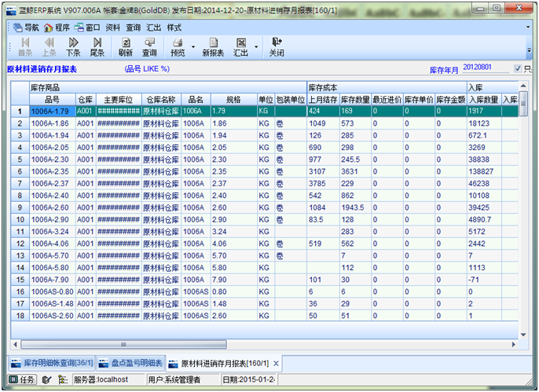This screenshot has height=392, width=539.
Task: Expand the 预览 dropdown arrow
Action: tap(193, 46)
